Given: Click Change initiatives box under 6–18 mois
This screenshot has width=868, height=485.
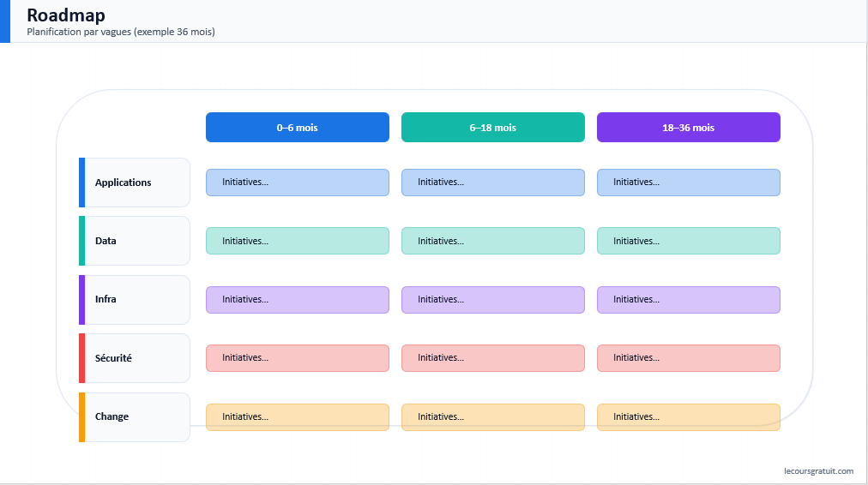Looking at the screenshot, I should [x=492, y=417].
